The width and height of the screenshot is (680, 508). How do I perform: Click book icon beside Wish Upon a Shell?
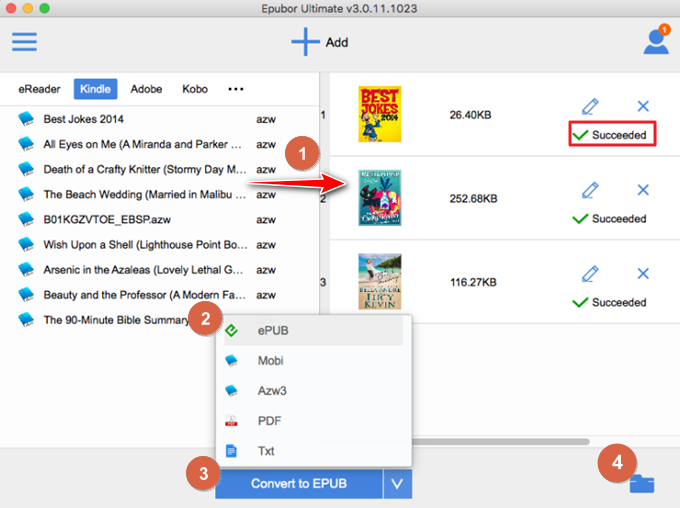[26, 245]
